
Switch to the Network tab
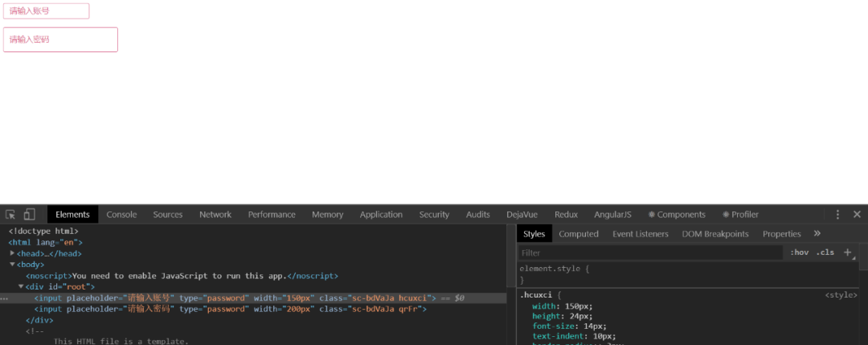(215, 214)
